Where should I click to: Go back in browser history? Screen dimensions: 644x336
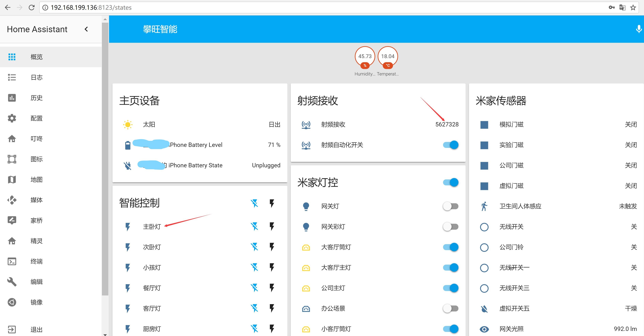(8, 7)
